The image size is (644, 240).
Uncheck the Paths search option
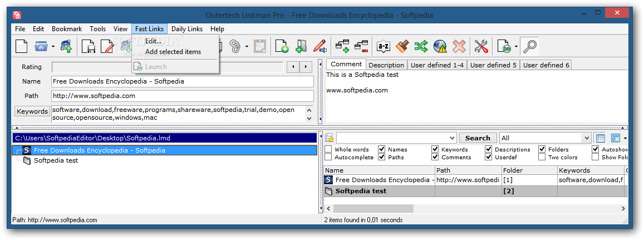pyautogui.click(x=382, y=157)
